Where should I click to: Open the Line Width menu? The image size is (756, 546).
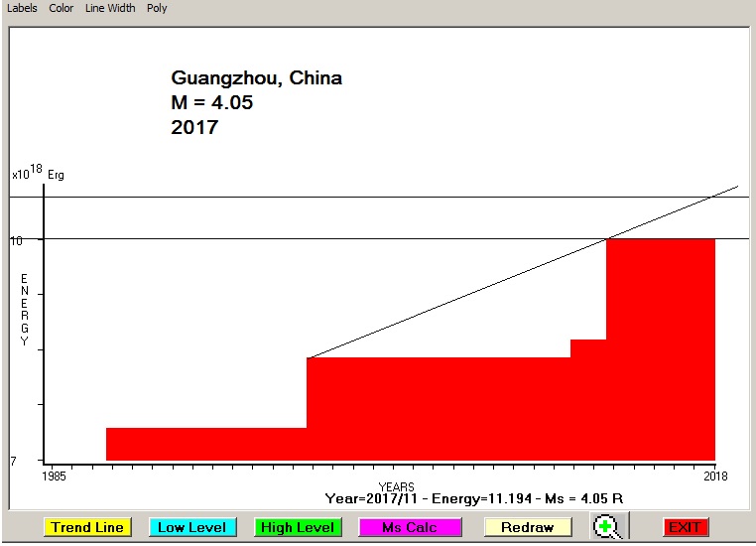[111, 8]
